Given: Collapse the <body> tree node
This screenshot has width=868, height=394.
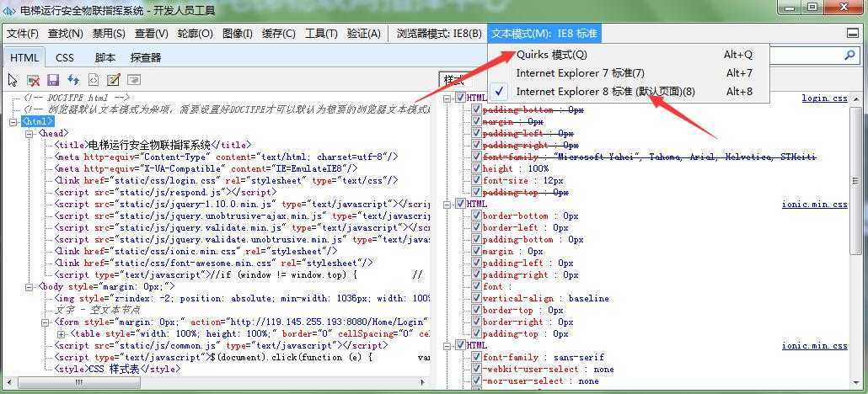Looking at the screenshot, I should 29,286.
